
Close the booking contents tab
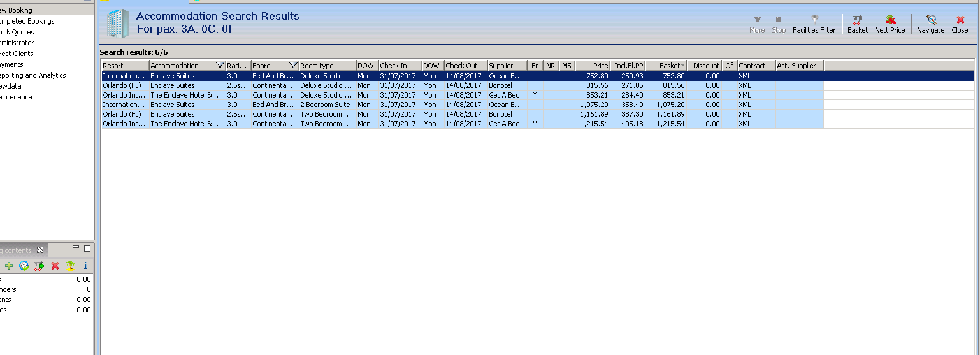point(40,250)
